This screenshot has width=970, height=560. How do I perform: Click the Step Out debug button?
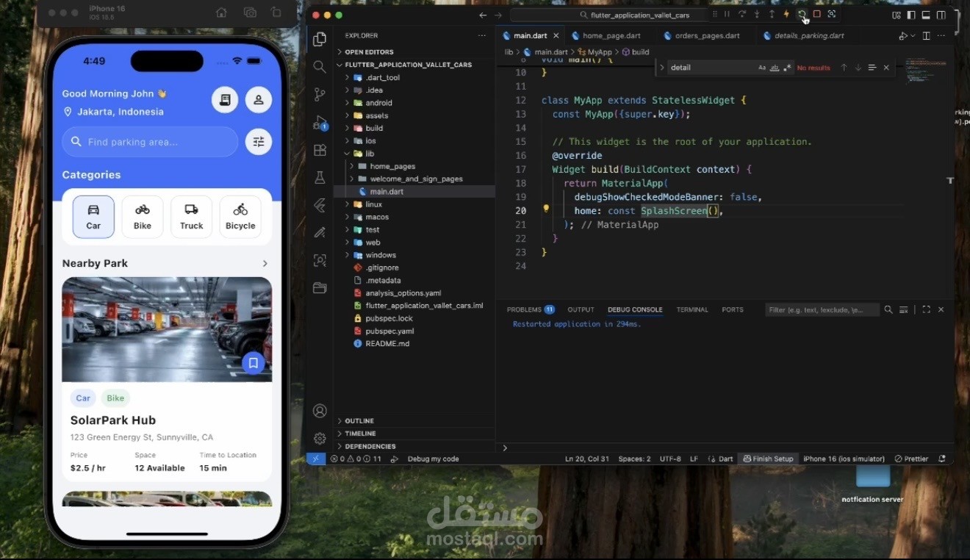pos(772,14)
